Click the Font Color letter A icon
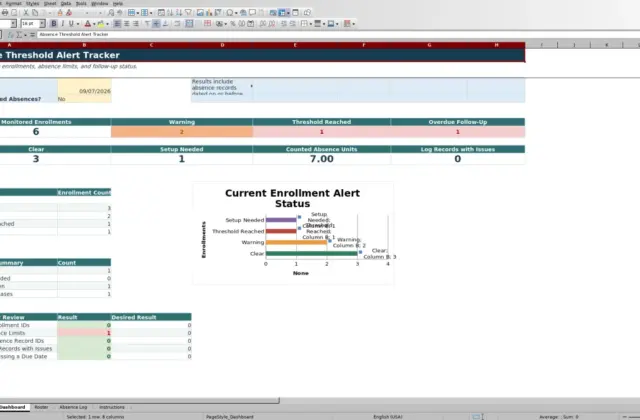640x420 pixels. pos(87,24)
